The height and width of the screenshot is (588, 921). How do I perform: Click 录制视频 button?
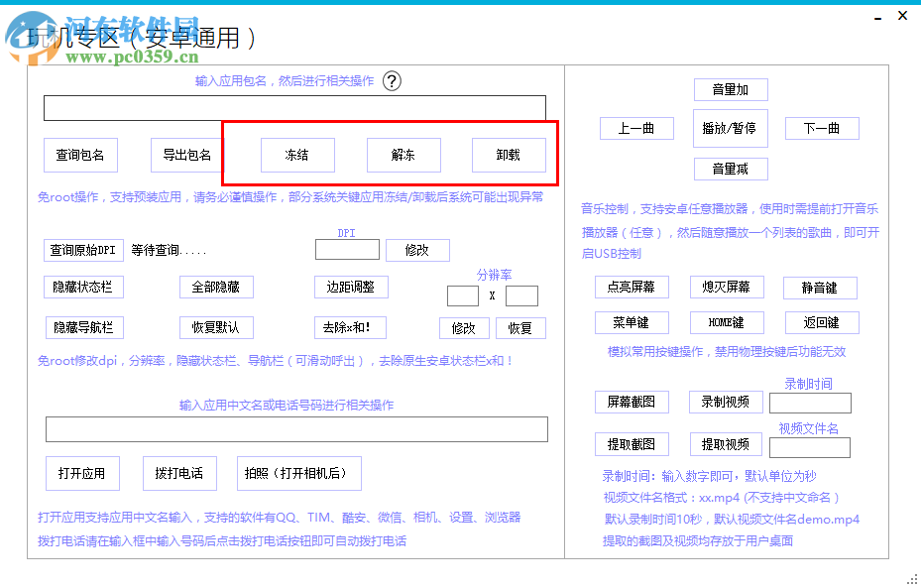tap(726, 403)
